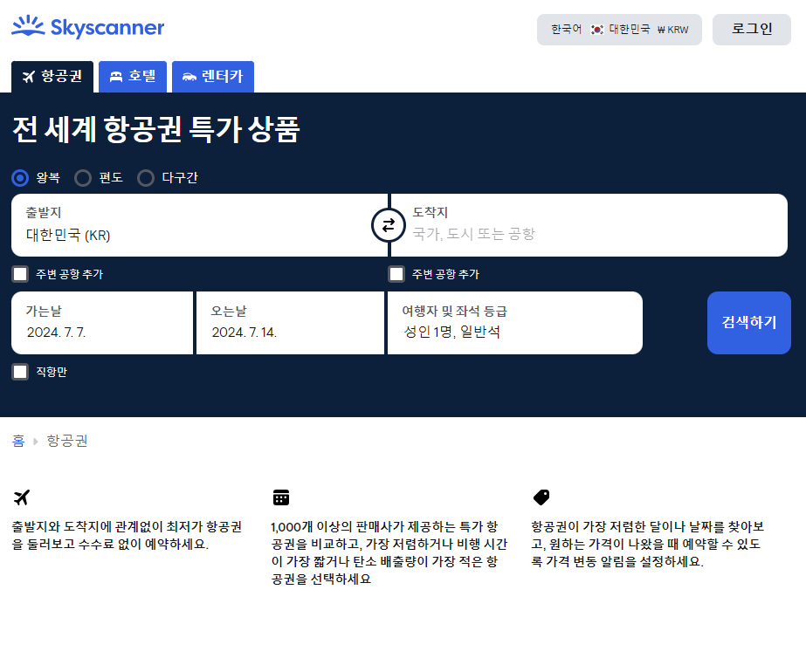Click the paragraph starting with 출발지와 도착지에 관계없이
This screenshot has height=672, width=806.
point(127,535)
